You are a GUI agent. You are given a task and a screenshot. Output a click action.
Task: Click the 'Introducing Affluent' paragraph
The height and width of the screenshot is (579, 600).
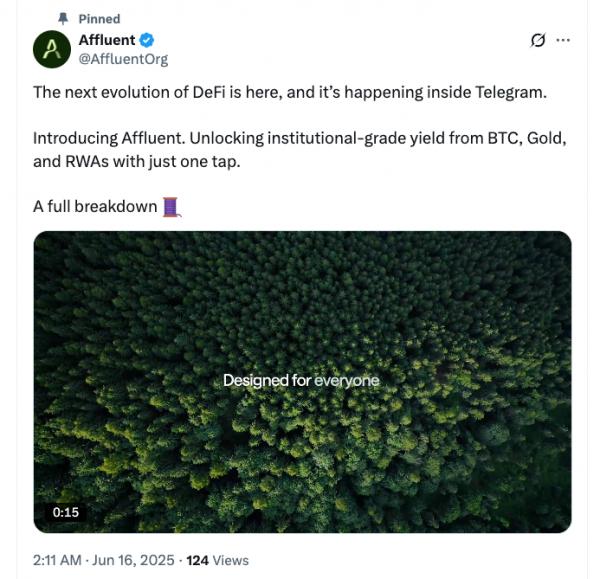(x=300, y=138)
